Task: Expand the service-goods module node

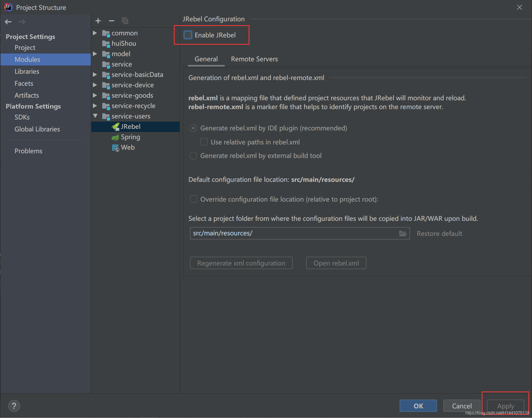Action: click(x=95, y=95)
